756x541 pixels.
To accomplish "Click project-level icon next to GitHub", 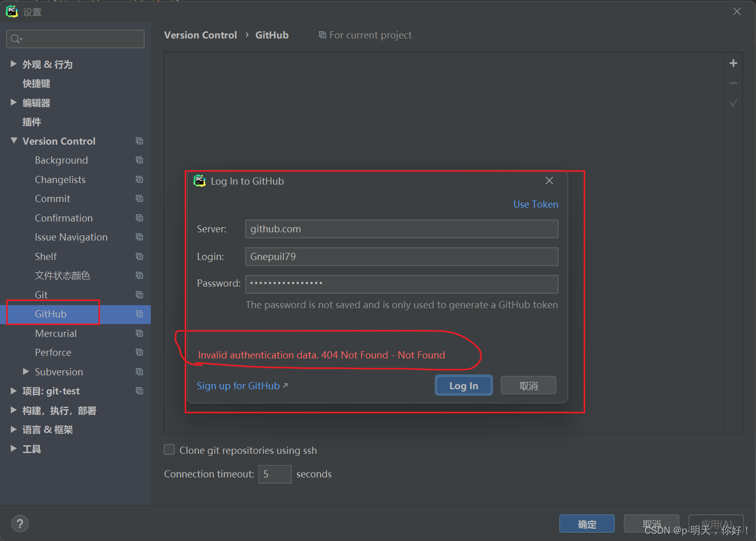I will [x=139, y=314].
